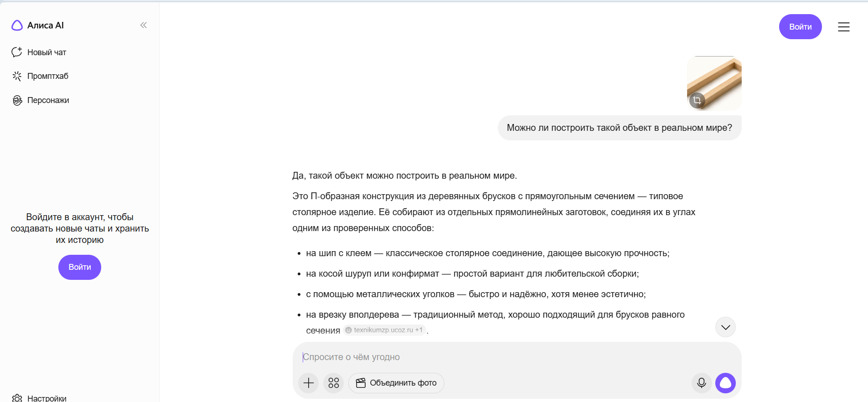868x402 pixels.
Task: Click the Промптхаб sparkle icon
Action: [17, 76]
